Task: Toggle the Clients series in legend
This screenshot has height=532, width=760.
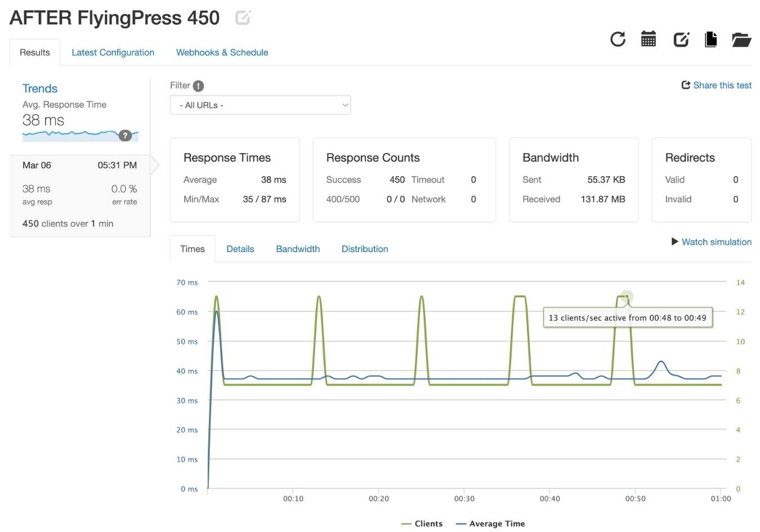Action: click(x=422, y=524)
